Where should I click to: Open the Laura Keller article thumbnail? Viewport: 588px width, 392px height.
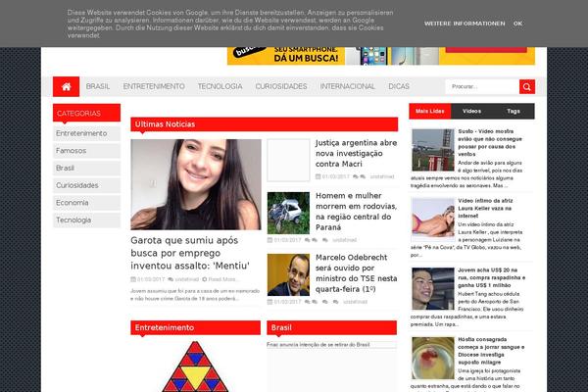tap(433, 220)
